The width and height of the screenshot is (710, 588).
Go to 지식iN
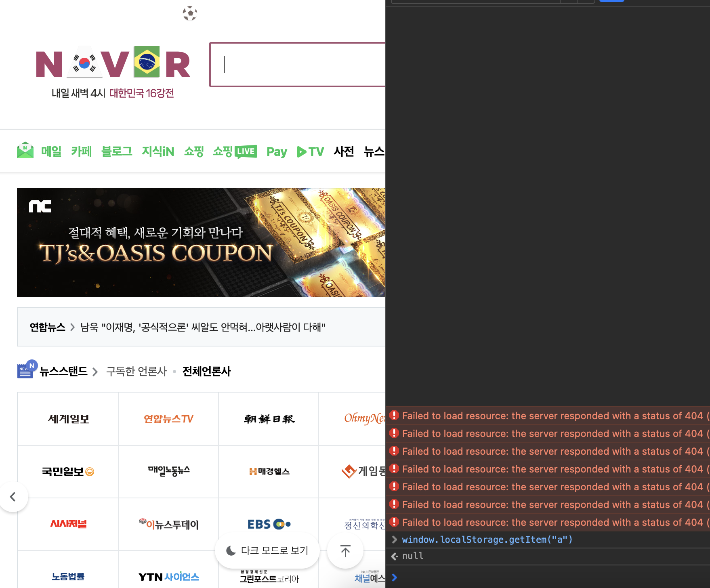(158, 151)
